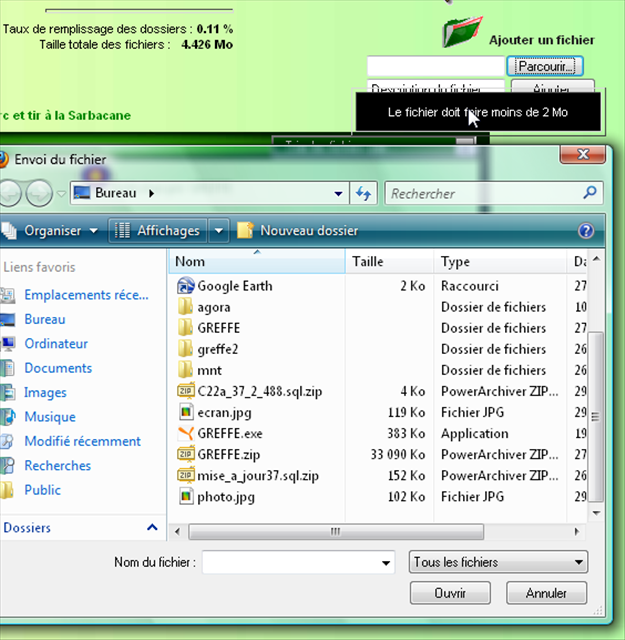
Task: Click the Nouveau dossier folder icon
Action: coord(245,231)
